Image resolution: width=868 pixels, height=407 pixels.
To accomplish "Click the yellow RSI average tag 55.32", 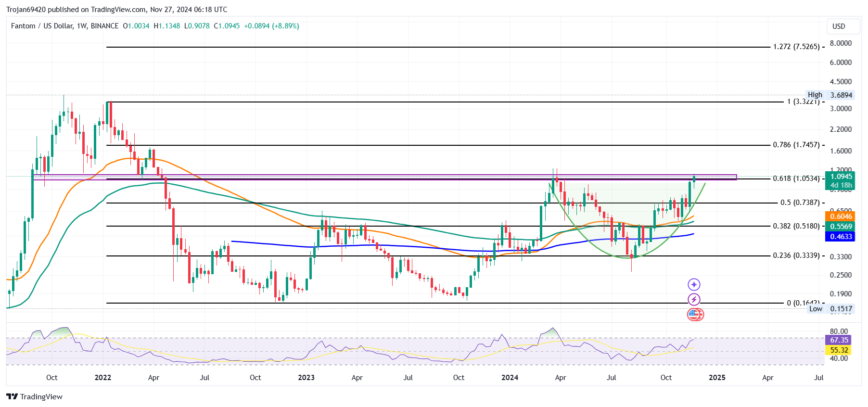I will (839, 350).
